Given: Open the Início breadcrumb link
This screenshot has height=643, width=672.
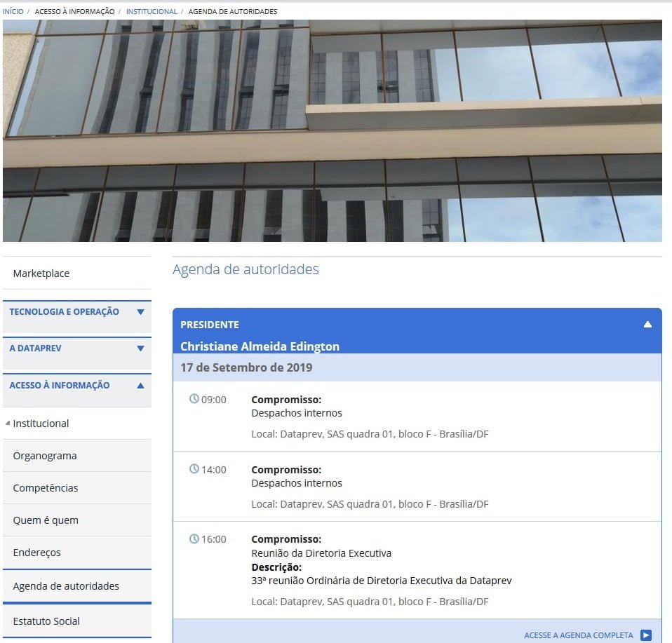Looking at the screenshot, I should tap(13, 11).
